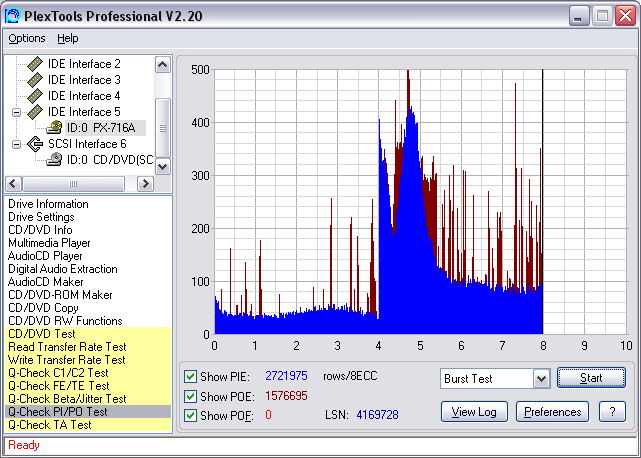The width and height of the screenshot is (641, 458).
Task: Click the PX-716A drive icon
Action: point(54,128)
